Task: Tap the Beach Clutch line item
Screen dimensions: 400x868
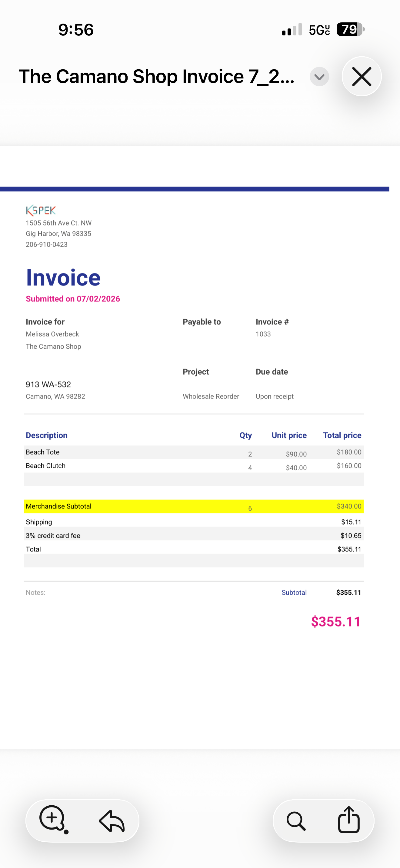Action: click(194, 466)
